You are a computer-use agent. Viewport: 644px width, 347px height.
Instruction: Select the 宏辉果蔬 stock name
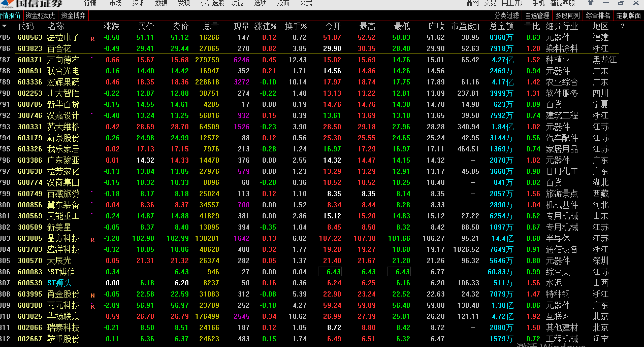tap(63, 82)
